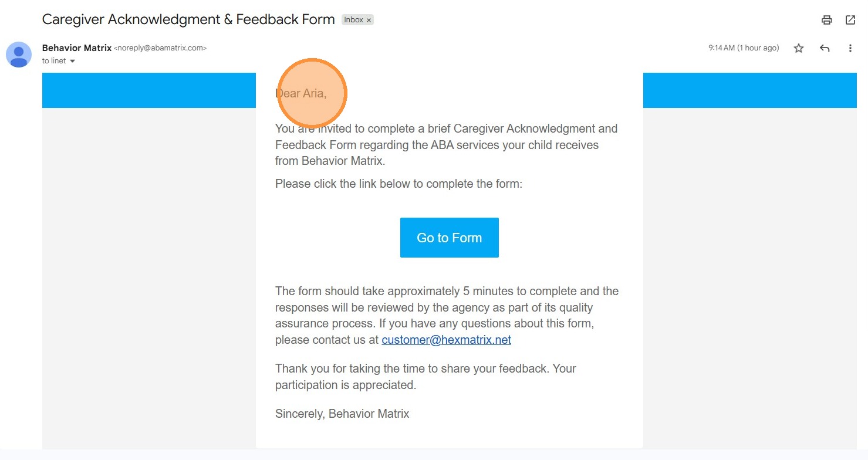Star this email message
The image size is (868, 460).
click(x=799, y=48)
